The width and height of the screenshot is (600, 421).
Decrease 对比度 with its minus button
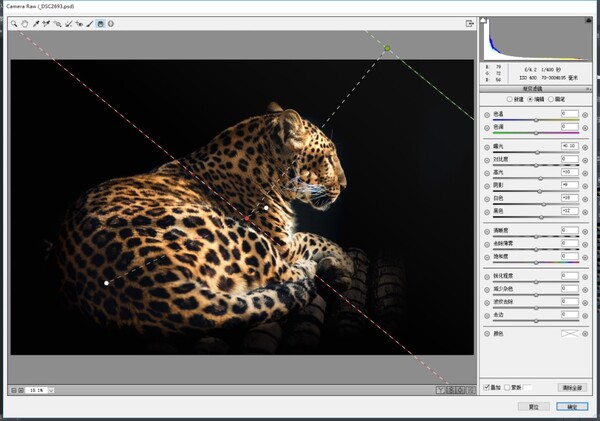pyautogui.click(x=487, y=160)
